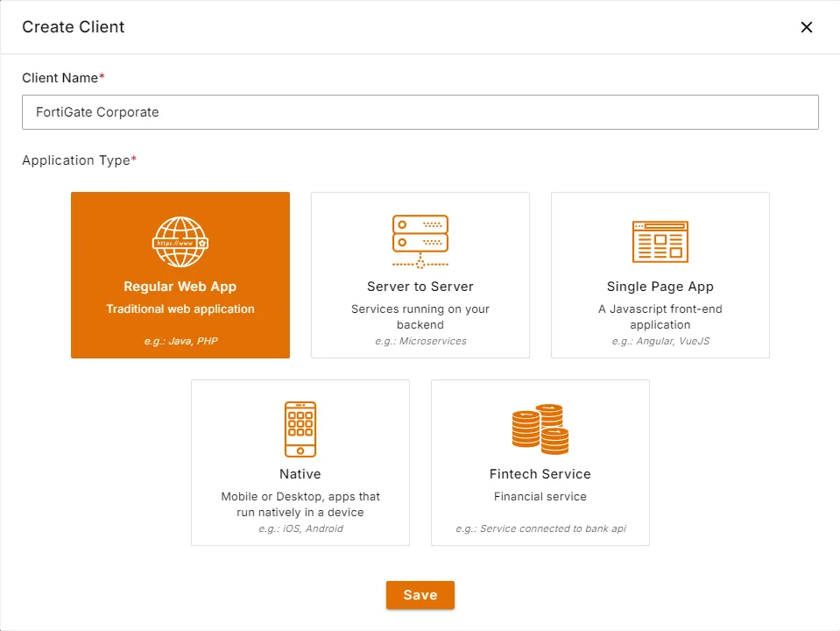
Task: Click the FortiGate Corporate text value
Action: [x=100, y=112]
